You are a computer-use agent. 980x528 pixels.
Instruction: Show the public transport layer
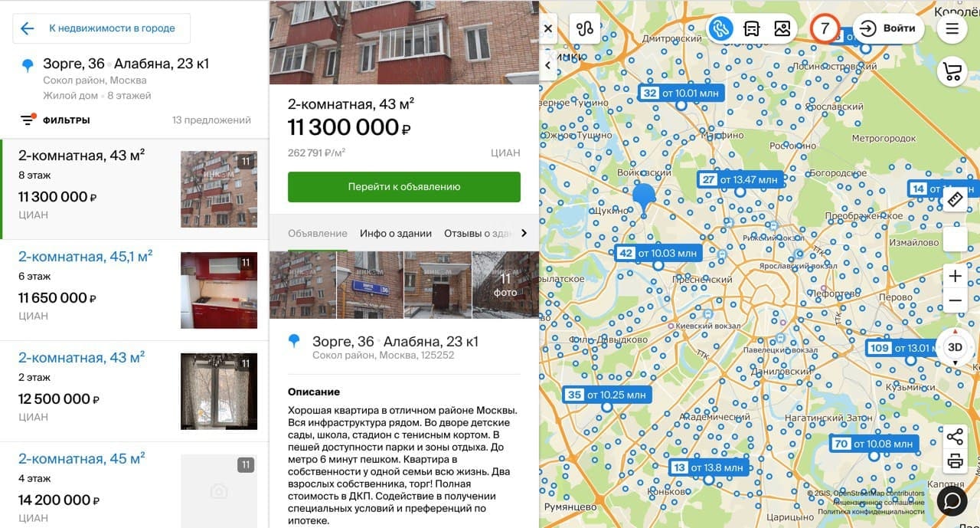point(751,28)
